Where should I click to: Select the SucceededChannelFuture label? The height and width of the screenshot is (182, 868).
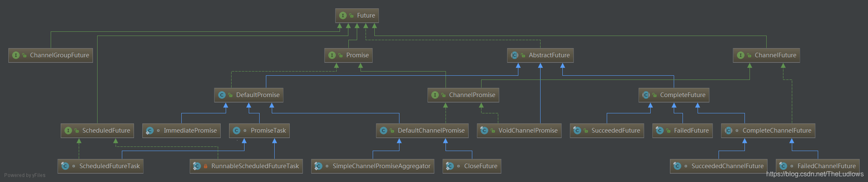pyautogui.click(x=728, y=166)
